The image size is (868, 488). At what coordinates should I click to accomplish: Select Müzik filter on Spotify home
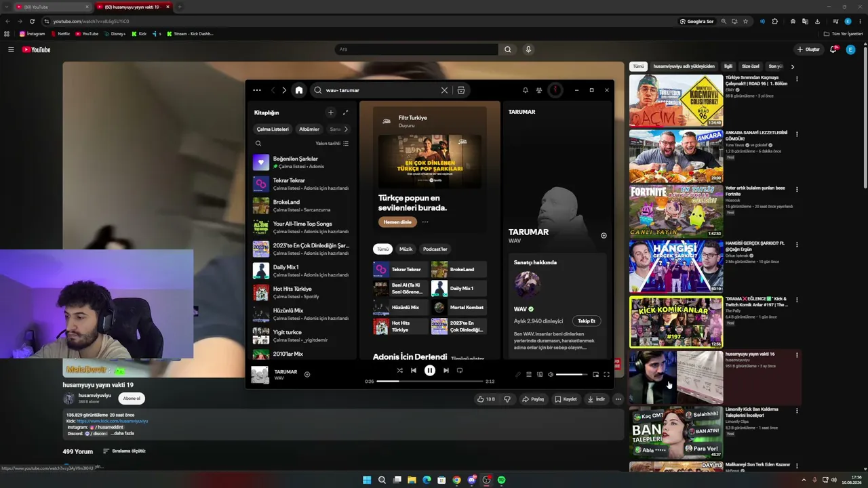tap(406, 249)
